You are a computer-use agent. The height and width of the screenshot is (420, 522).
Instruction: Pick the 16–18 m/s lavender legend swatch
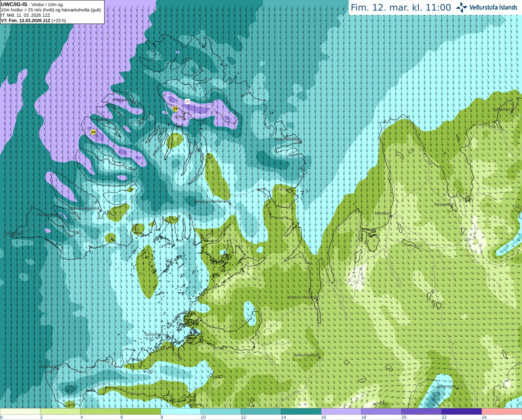341,411
